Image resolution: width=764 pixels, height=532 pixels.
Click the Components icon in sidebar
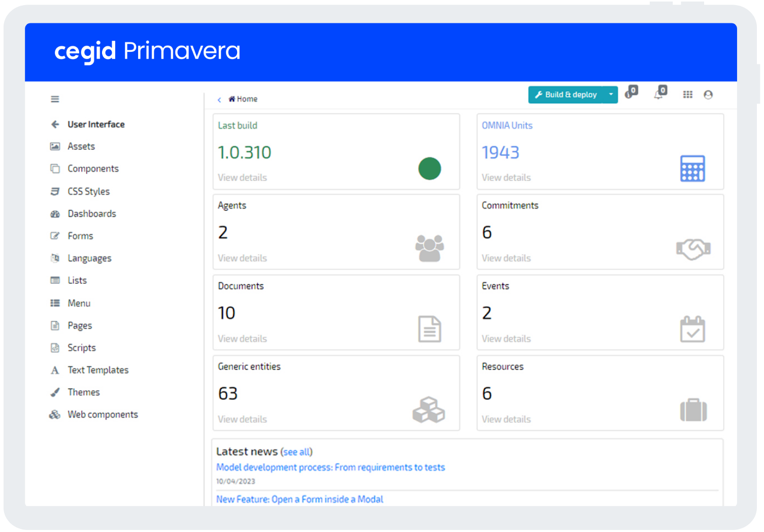click(x=55, y=169)
